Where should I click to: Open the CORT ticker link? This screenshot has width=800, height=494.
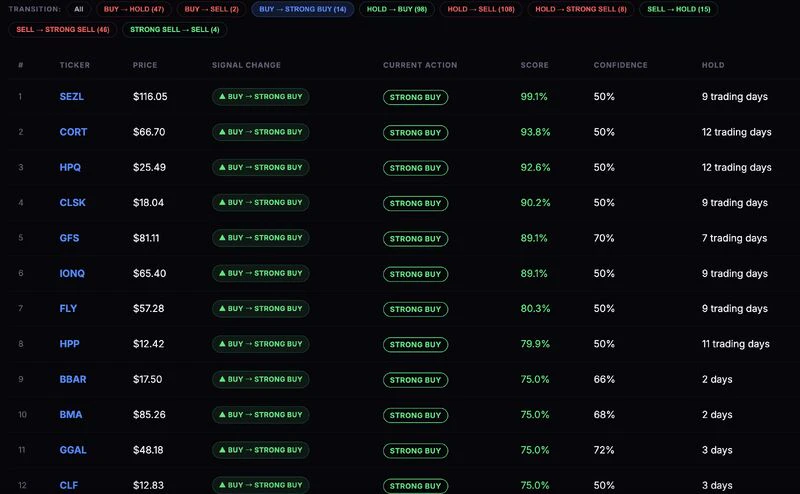[x=73, y=132]
